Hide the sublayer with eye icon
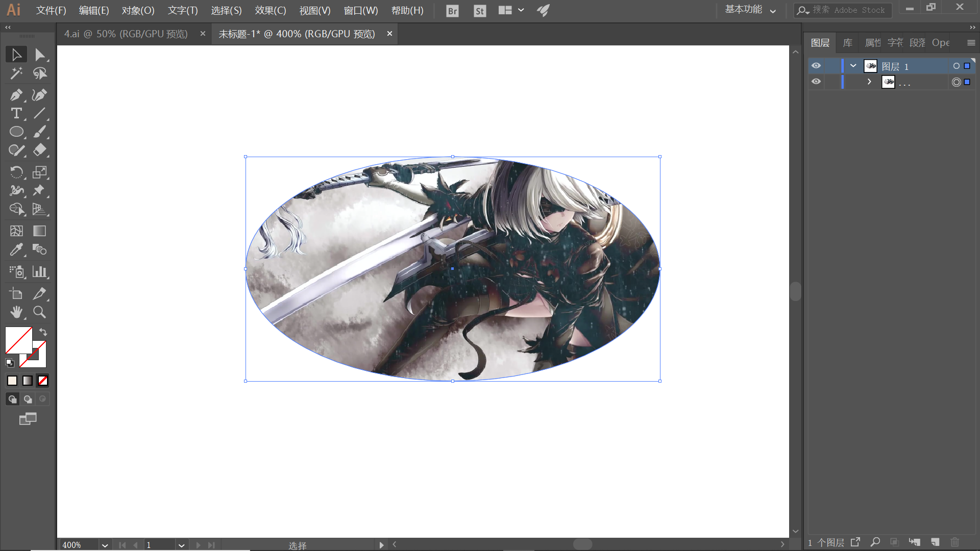The height and width of the screenshot is (551, 980). (x=816, y=82)
